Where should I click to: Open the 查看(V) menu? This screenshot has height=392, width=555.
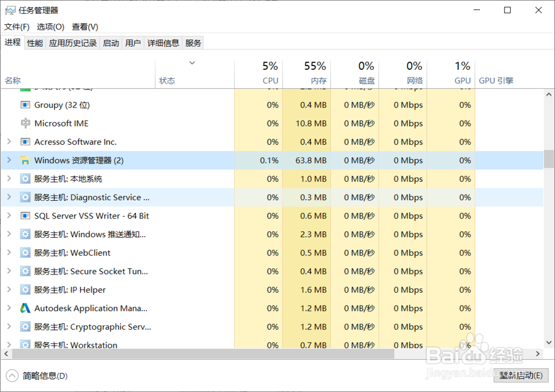pos(85,27)
